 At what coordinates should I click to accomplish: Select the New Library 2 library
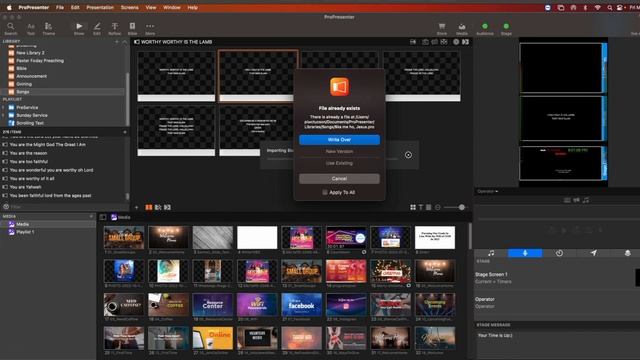coord(30,53)
